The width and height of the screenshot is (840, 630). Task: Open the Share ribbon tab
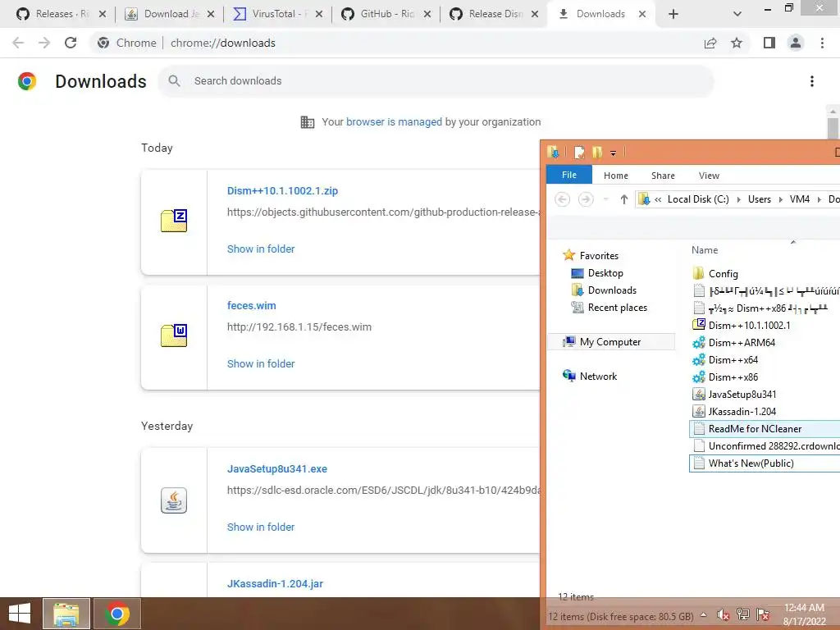click(x=663, y=176)
